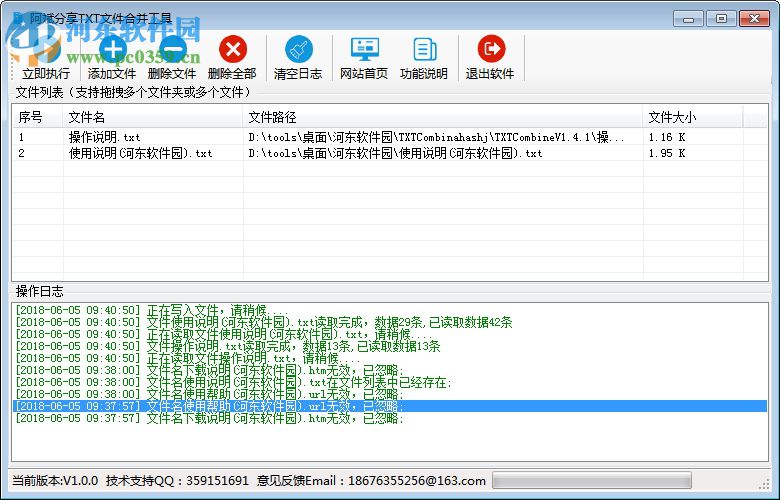
Task: Click 当前版本:V1.0.0 in status bar
Action: point(55,481)
